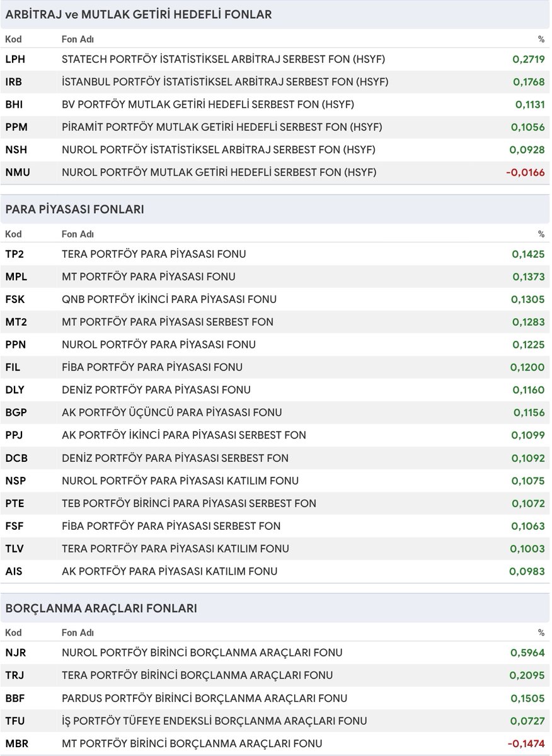
Task: Open NUROL PORTFÖY PARA PİYASASI KATILIM FONU
Action: (180, 481)
